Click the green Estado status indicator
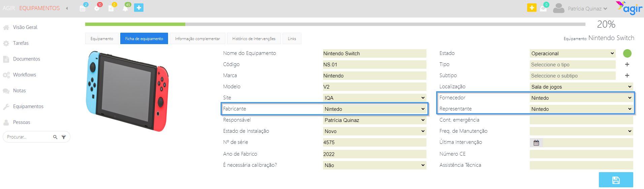Screen dimensions: 644x189 pos(627,53)
